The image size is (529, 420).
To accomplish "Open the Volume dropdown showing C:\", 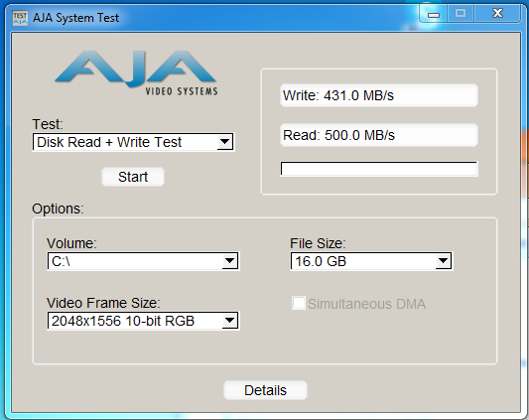I will (143, 261).
